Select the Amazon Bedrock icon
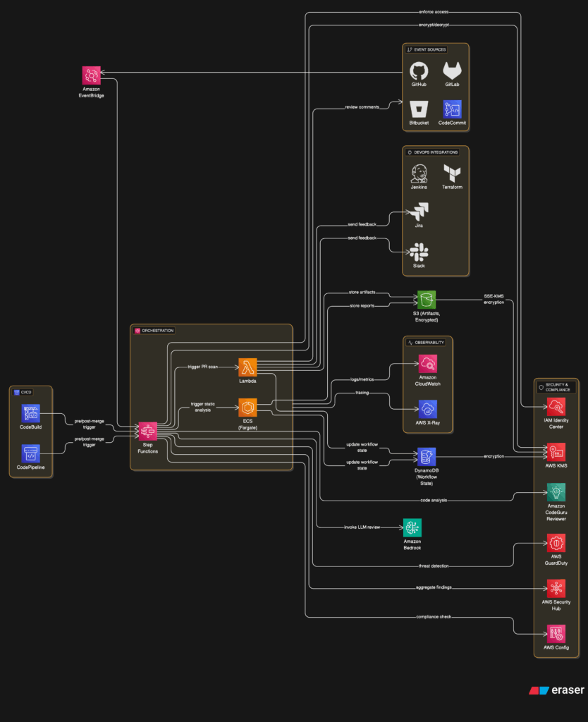 pyautogui.click(x=412, y=527)
